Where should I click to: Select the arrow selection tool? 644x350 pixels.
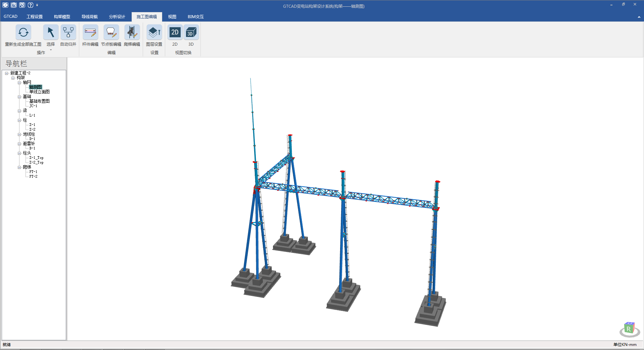(50, 33)
